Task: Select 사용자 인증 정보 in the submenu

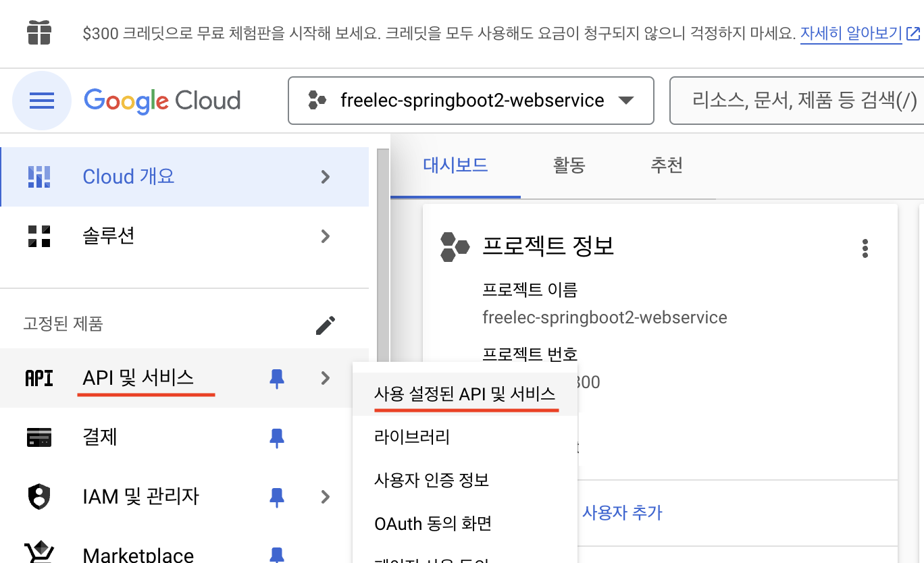Action: click(x=465, y=480)
